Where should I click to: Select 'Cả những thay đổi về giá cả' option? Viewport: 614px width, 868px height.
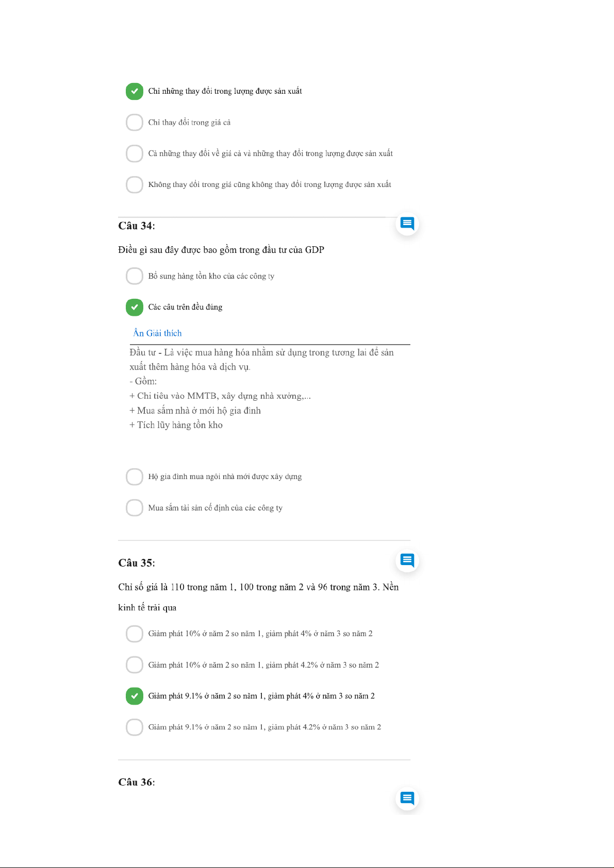click(x=135, y=154)
